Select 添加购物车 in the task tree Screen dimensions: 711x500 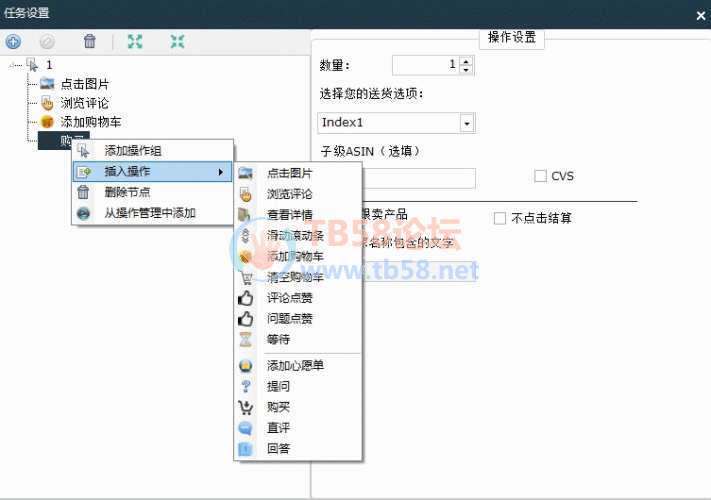point(91,122)
